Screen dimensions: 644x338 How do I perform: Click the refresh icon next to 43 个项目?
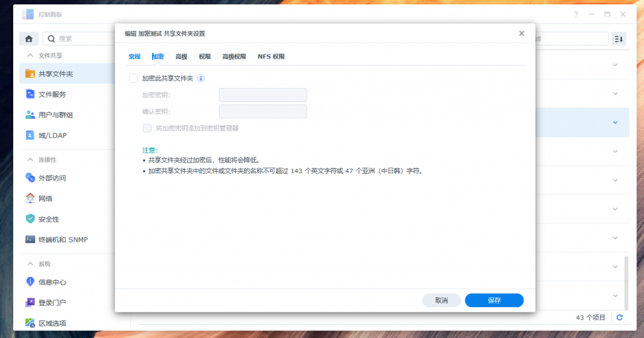(x=619, y=318)
